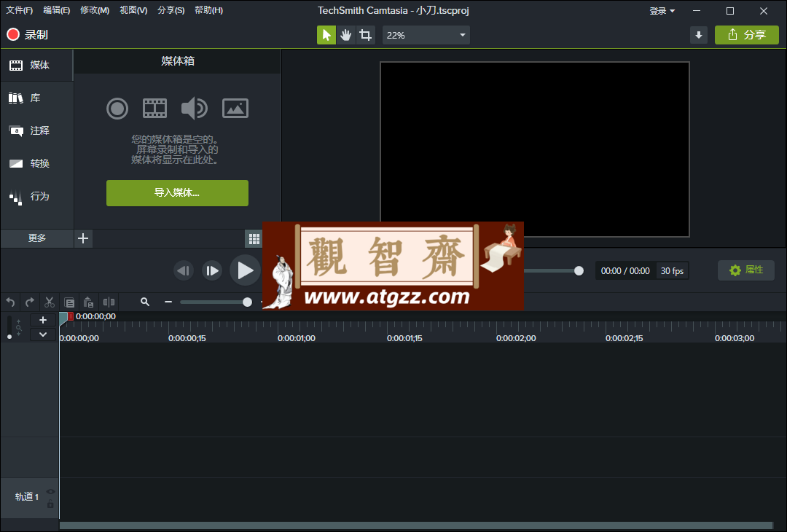Select the 媒体 Media tab
The height and width of the screenshot is (532, 787).
36,66
